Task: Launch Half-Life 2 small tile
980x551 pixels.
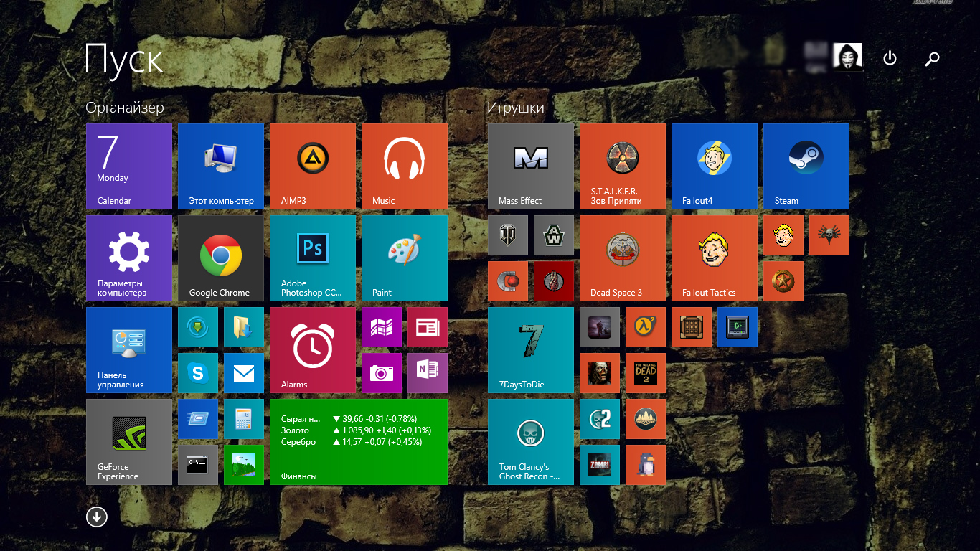Action: click(645, 327)
